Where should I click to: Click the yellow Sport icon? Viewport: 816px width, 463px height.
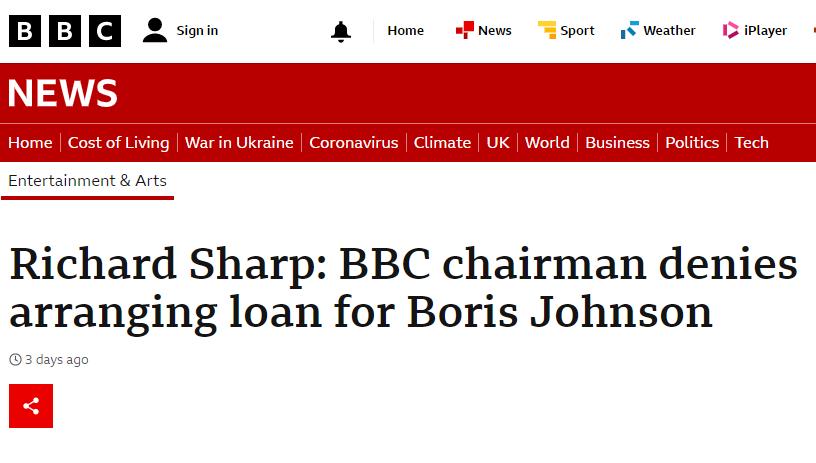coord(547,30)
